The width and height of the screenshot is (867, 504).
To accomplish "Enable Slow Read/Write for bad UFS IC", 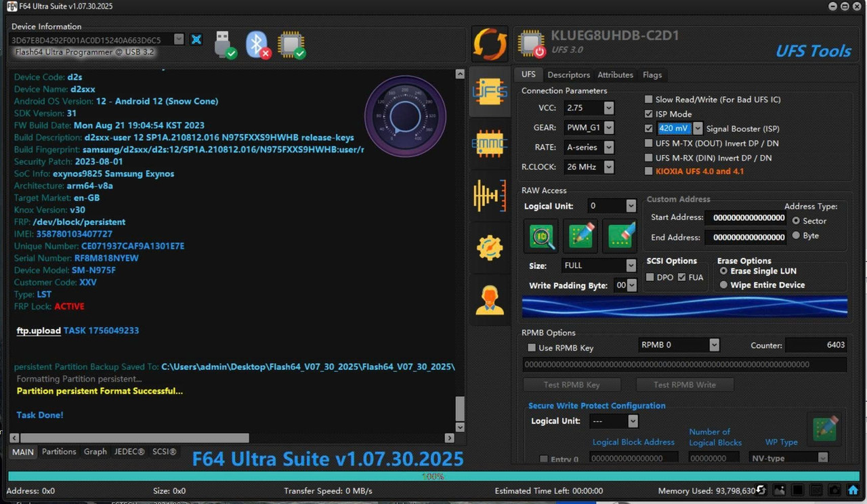I will click(x=649, y=100).
